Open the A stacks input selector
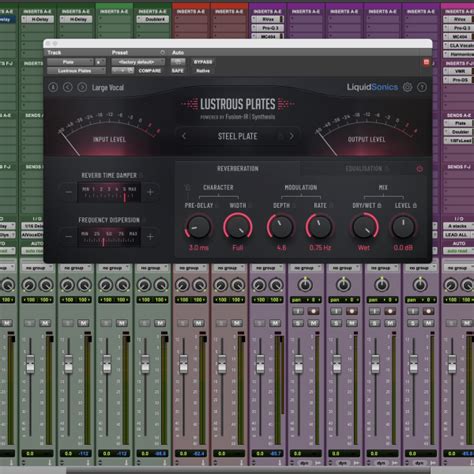Screen dimensions: 474x474 [x=459, y=226]
